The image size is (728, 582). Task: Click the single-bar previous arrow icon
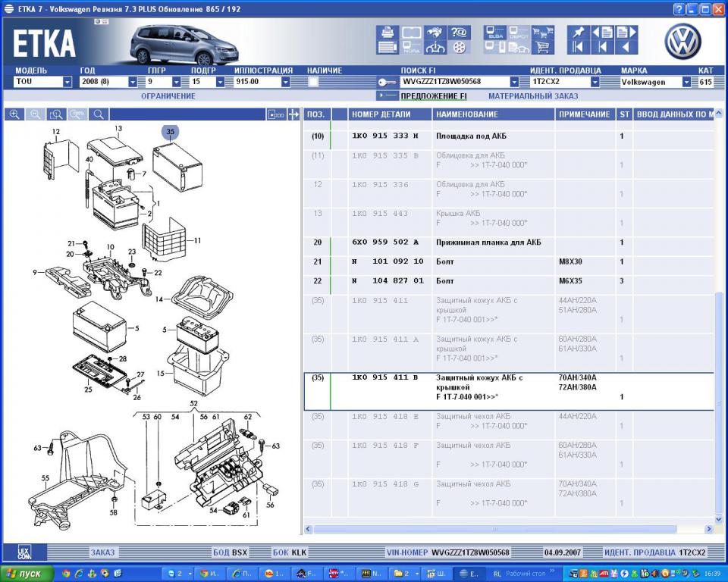tap(603, 47)
